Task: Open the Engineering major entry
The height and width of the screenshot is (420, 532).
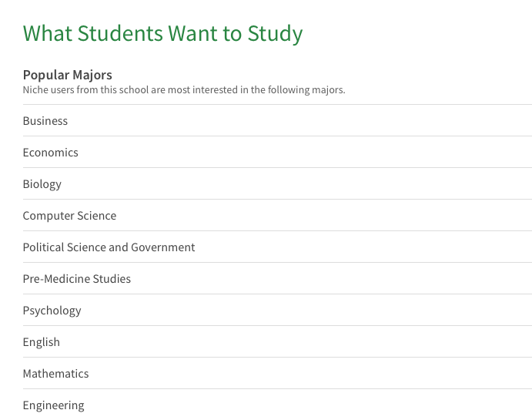Action: 277,405
